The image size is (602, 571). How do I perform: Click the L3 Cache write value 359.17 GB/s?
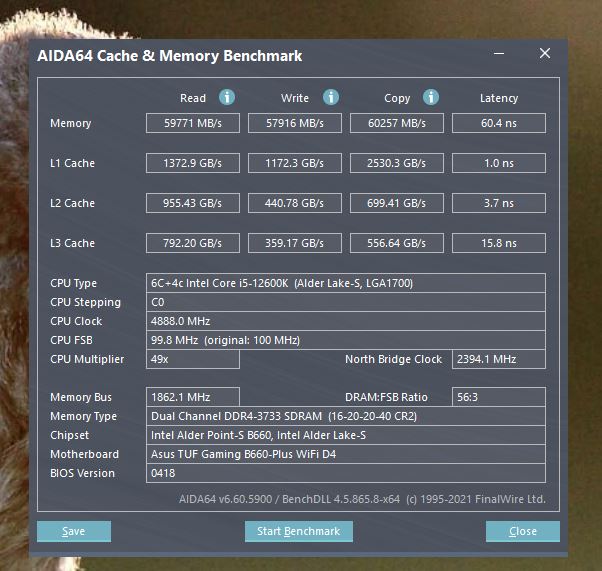tap(295, 243)
